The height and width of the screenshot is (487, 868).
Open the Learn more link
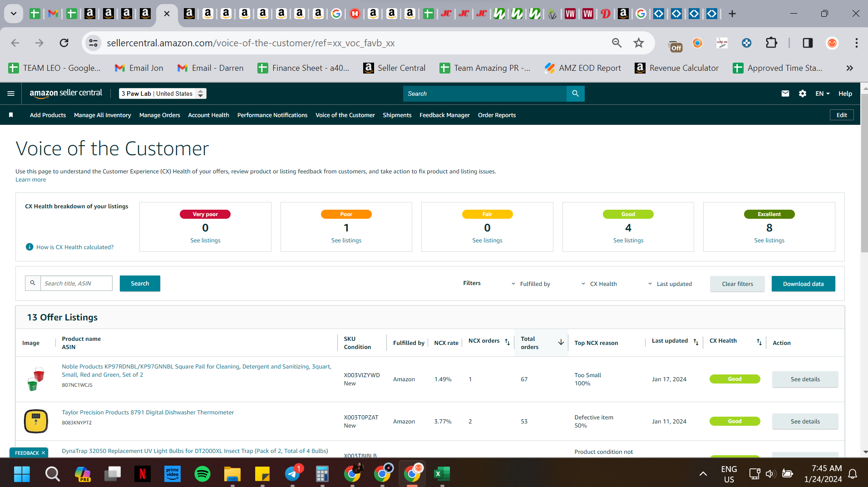point(30,179)
